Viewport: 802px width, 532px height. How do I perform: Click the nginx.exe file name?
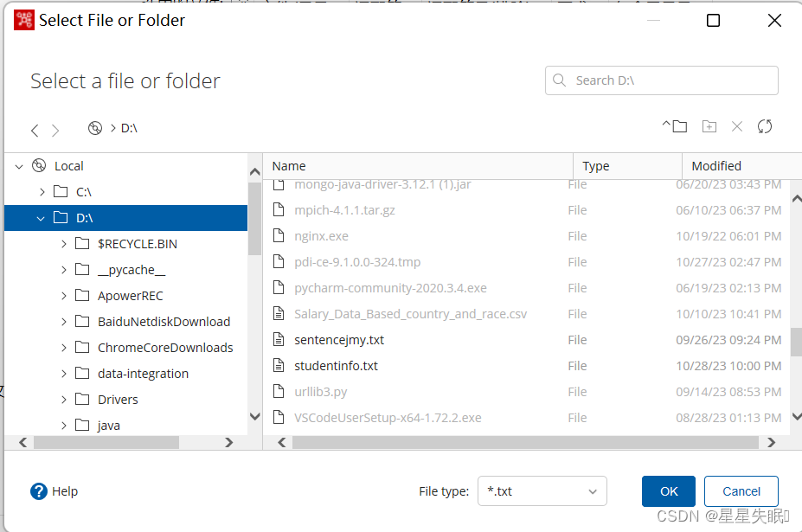pyautogui.click(x=321, y=236)
